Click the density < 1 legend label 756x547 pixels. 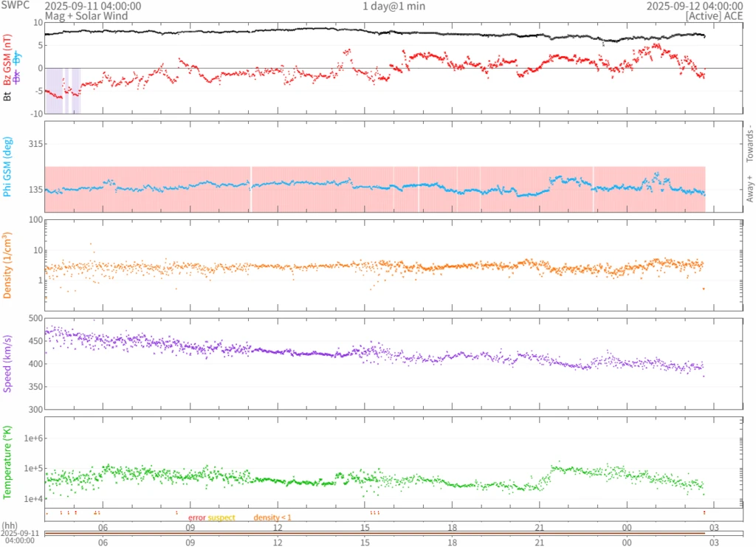[272, 517]
